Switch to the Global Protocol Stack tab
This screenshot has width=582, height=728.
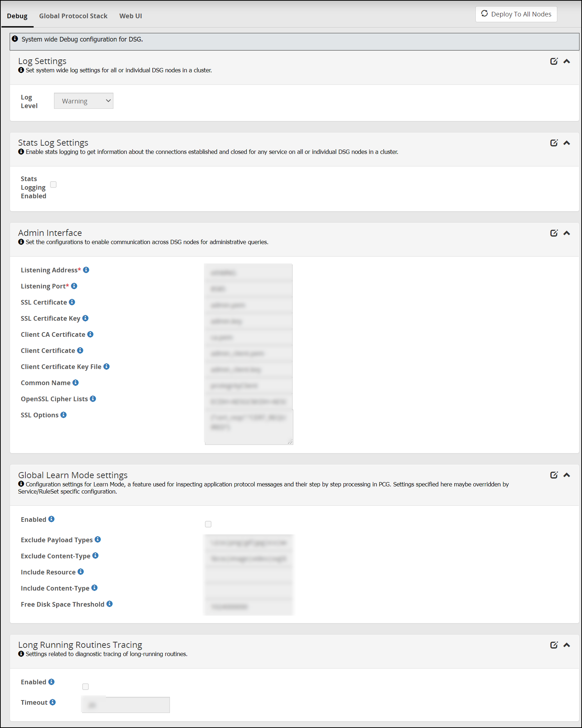[73, 16]
